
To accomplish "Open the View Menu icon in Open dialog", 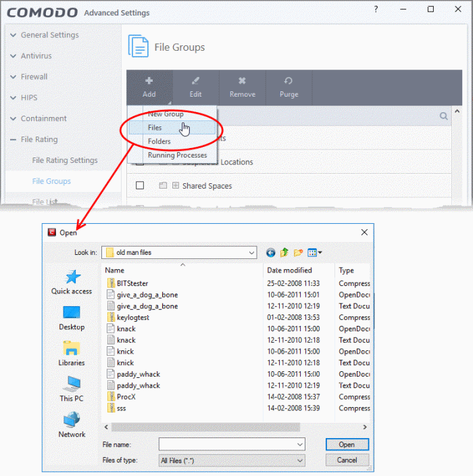I will (x=314, y=253).
